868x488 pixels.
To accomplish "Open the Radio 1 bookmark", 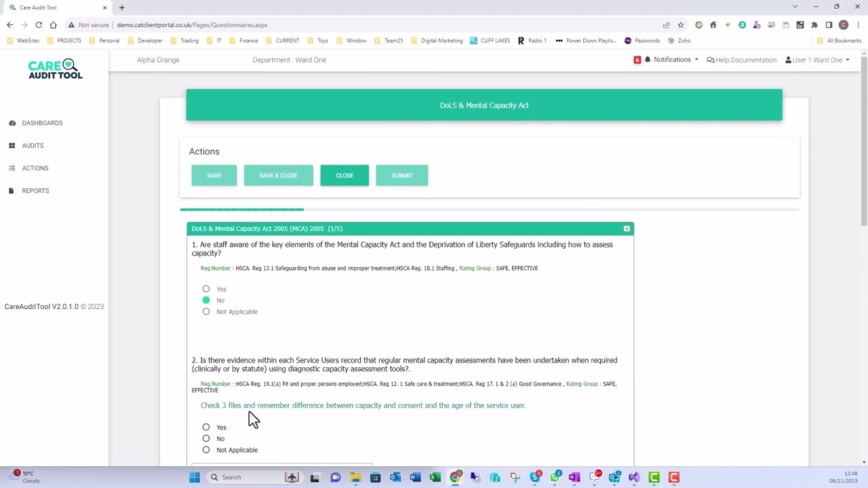I will coord(532,41).
